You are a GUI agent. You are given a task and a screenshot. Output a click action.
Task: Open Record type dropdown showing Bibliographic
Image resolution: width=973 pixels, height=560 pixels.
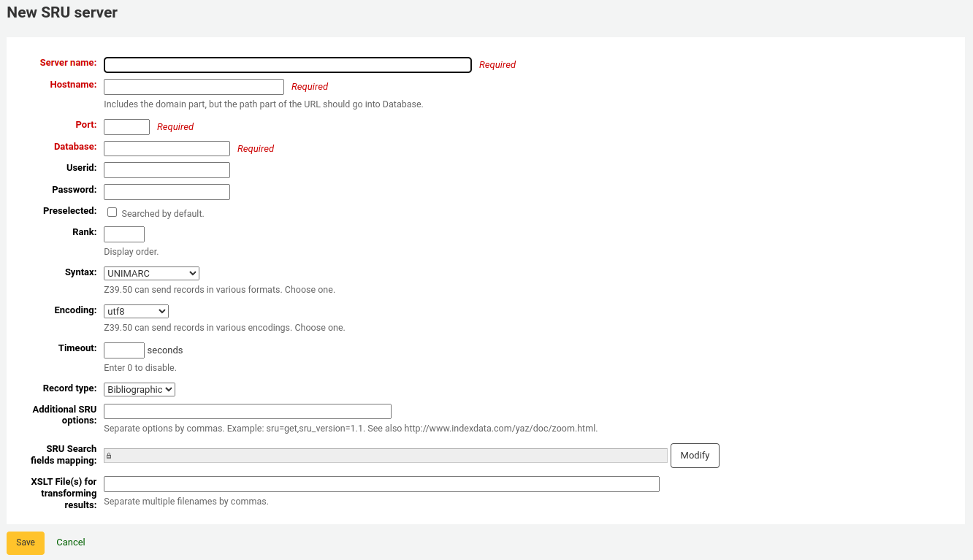pyautogui.click(x=140, y=389)
